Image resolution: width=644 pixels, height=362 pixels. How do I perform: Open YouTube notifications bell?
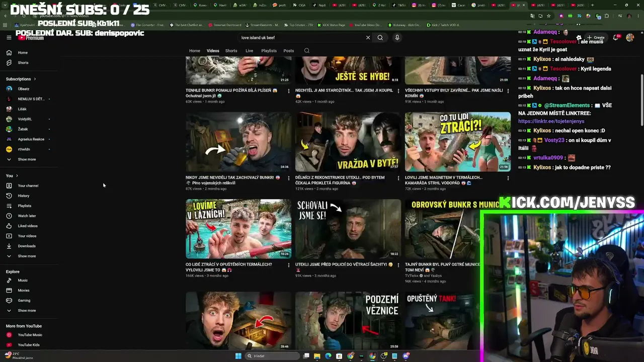[616, 38]
